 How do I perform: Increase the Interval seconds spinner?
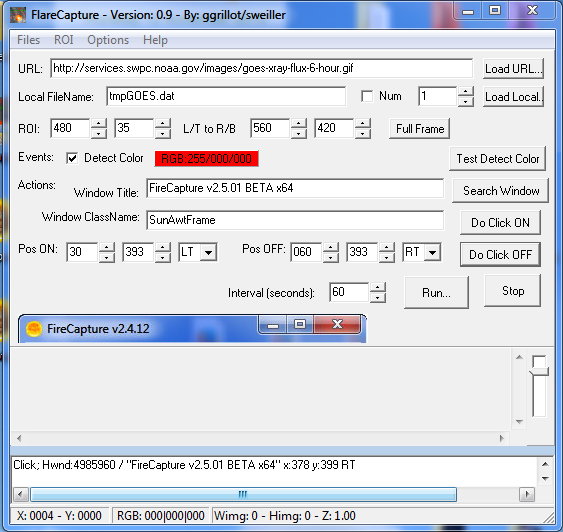378,288
